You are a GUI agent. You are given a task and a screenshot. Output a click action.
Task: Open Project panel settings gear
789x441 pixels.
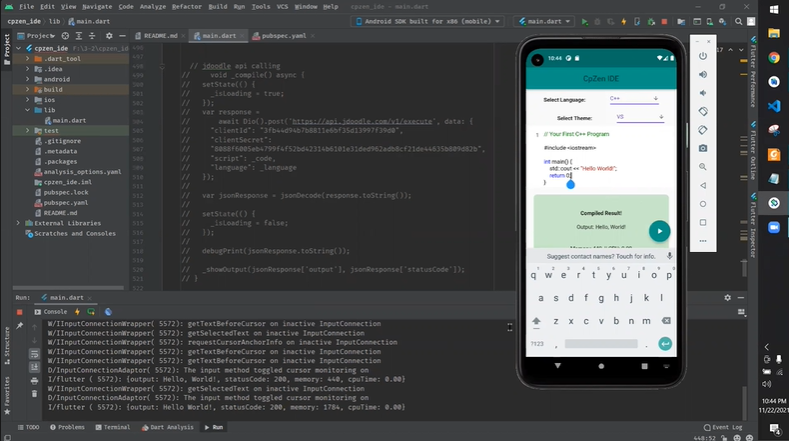click(x=109, y=36)
